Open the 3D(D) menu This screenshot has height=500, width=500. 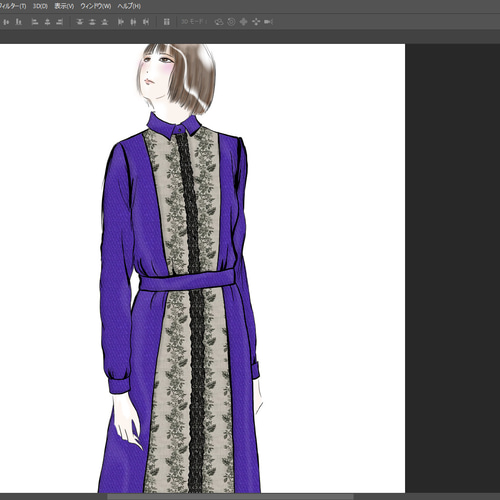(x=40, y=6)
